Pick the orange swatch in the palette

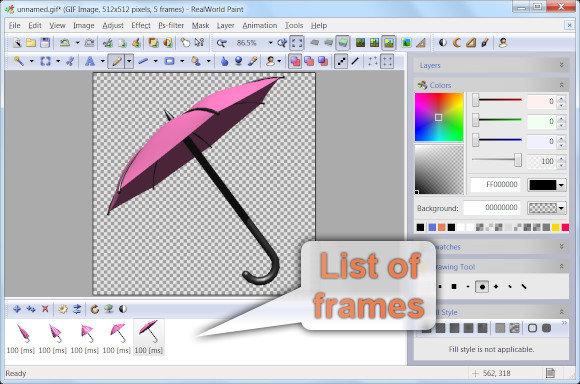442,227
